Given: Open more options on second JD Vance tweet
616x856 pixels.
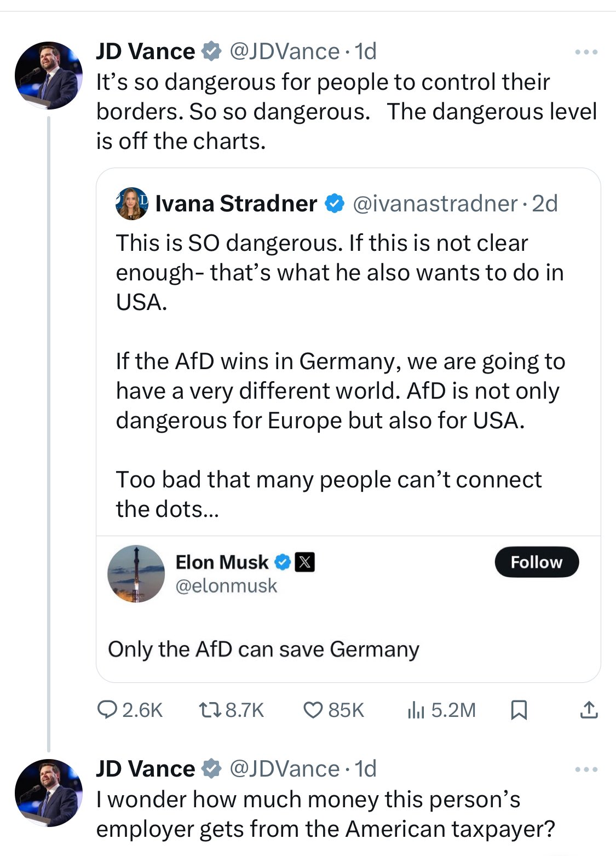Looking at the screenshot, I should point(586,769).
